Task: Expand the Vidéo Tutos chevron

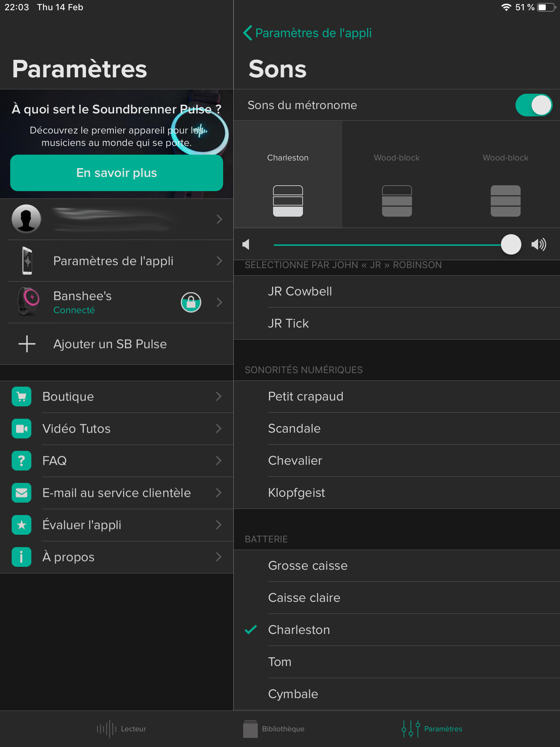Action: click(x=219, y=429)
